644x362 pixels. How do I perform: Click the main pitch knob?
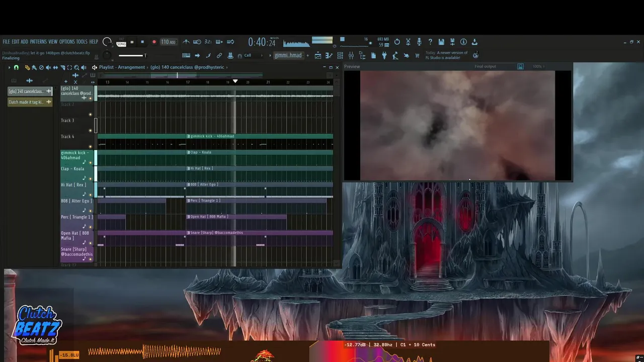[x=107, y=55]
